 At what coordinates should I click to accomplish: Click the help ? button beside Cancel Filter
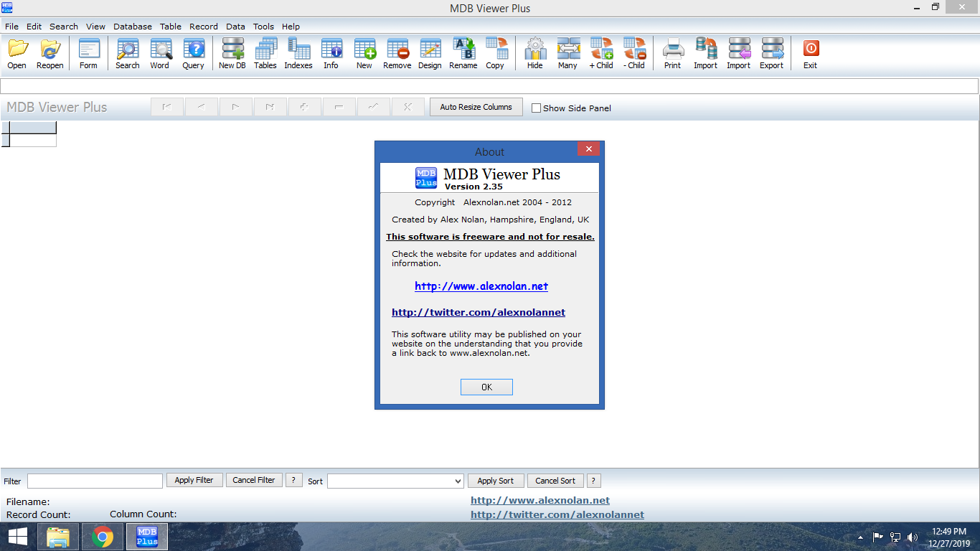pos(293,481)
